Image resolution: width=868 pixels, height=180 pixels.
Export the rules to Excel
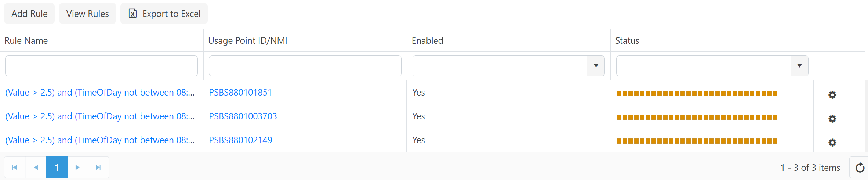tap(164, 14)
